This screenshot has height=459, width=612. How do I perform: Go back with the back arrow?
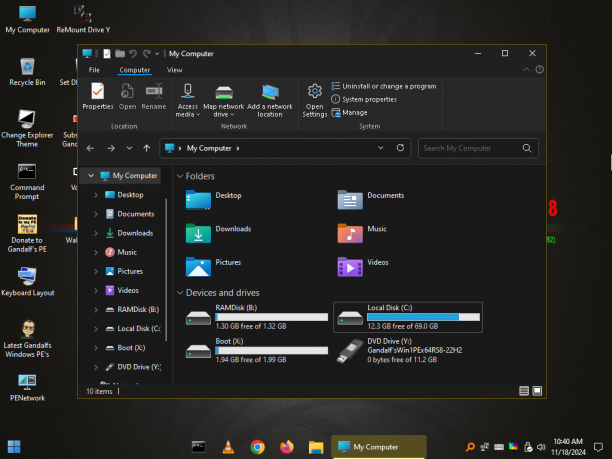[x=90, y=148]
